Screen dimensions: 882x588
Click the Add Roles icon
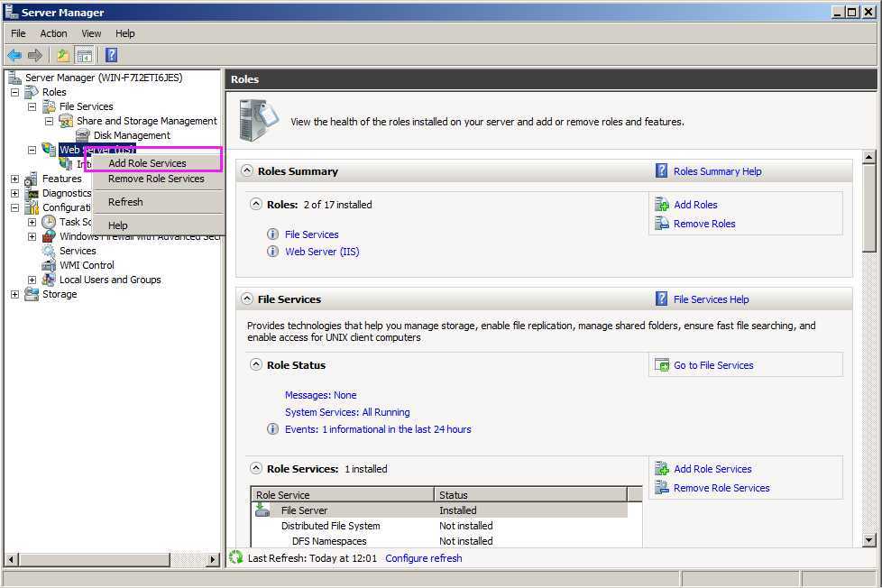pos(662,204)
